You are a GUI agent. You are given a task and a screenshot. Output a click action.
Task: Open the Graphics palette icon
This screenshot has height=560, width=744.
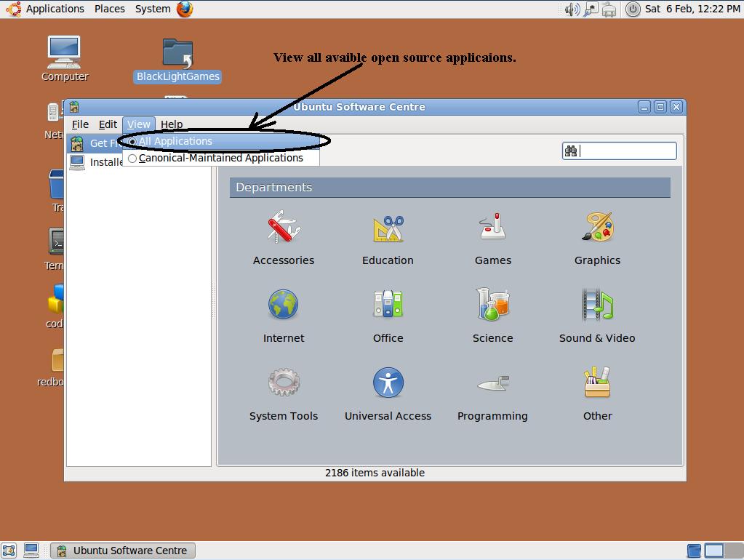[597, 226]
